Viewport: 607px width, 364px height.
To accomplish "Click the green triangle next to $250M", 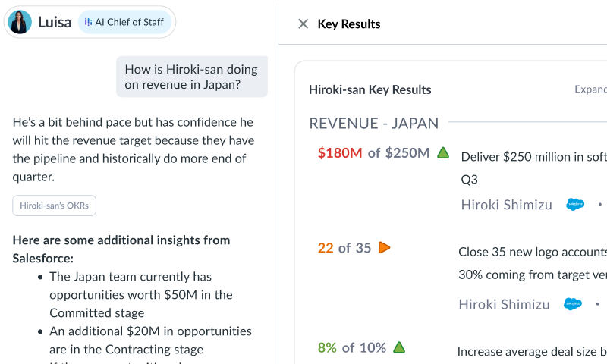I will tap(443, 152).
